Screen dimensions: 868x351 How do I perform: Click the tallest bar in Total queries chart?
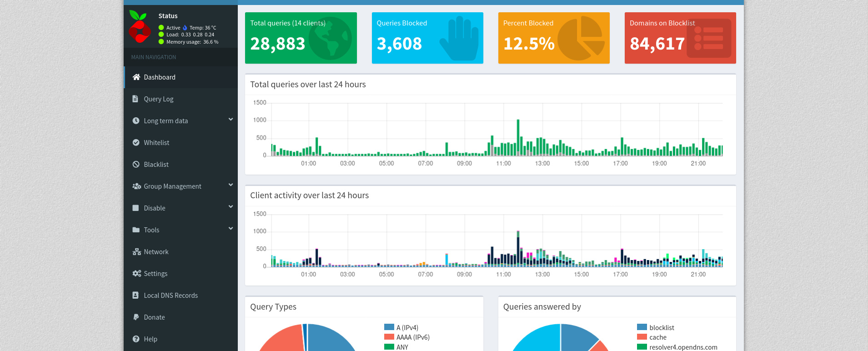click(x=518, y=138)
